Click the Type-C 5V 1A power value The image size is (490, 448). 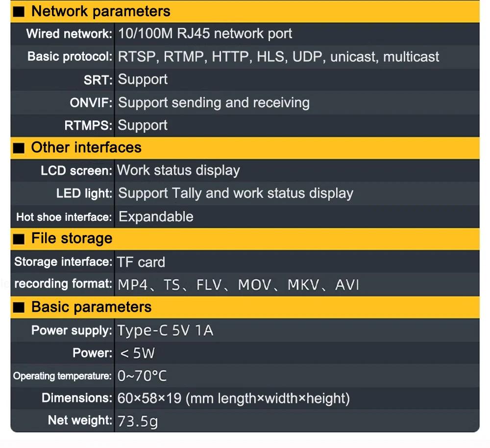coord(165,330)
